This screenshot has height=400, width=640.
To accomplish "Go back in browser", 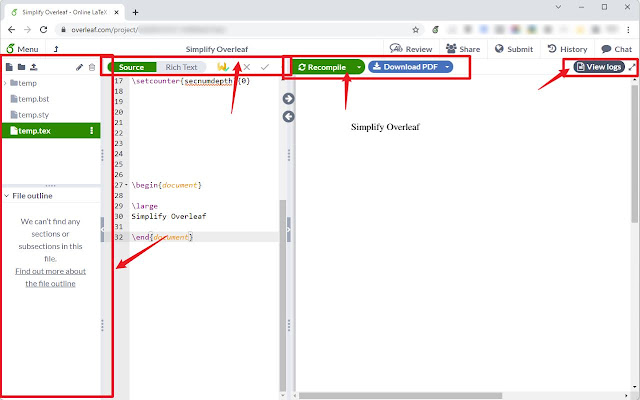I will [11, 29].
